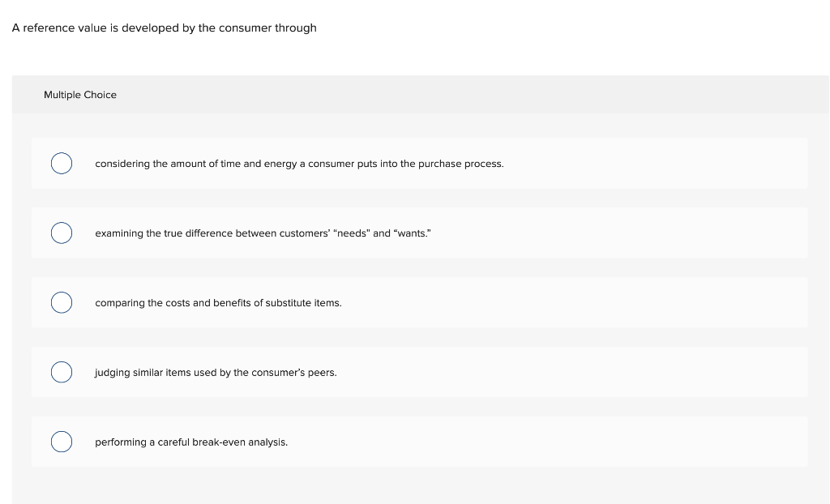
Task: Click the gray question panel background
Action: (420, 486)
